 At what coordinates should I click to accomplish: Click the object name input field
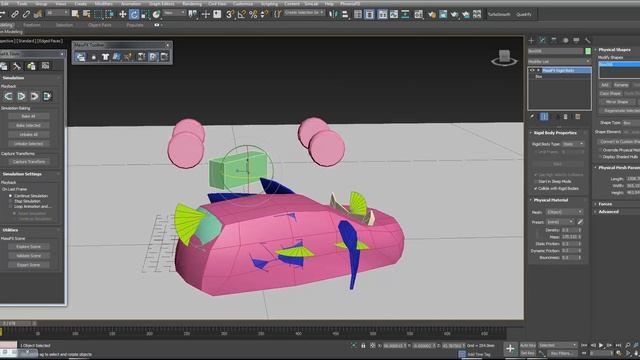pyautogui.click(x=556, y=51)
